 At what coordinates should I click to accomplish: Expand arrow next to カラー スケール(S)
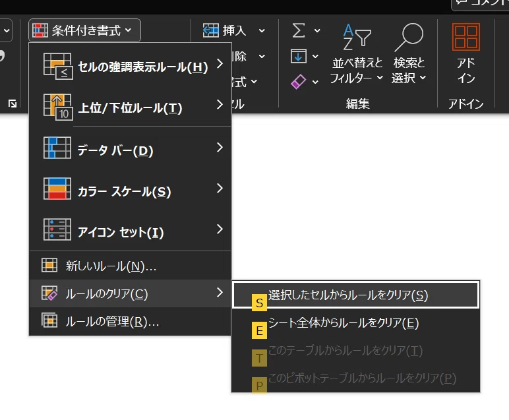[x=220, y=189]
